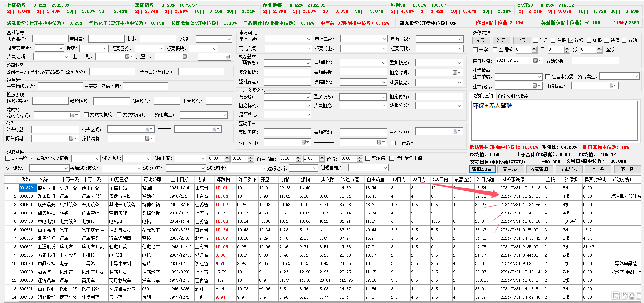
Task: Open the 交易日 end date calendar icon
Action: 228,57
